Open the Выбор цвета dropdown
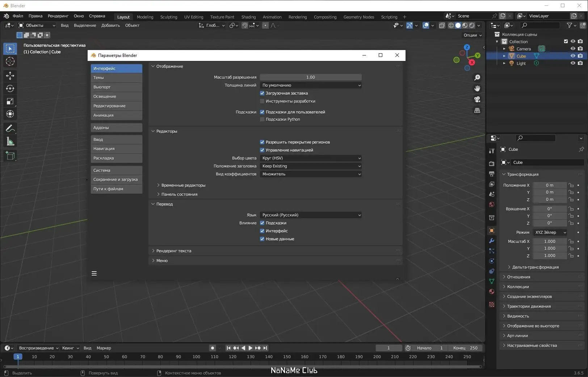The width and height of the screenshot is (588, 377). (x=311, y=158)
